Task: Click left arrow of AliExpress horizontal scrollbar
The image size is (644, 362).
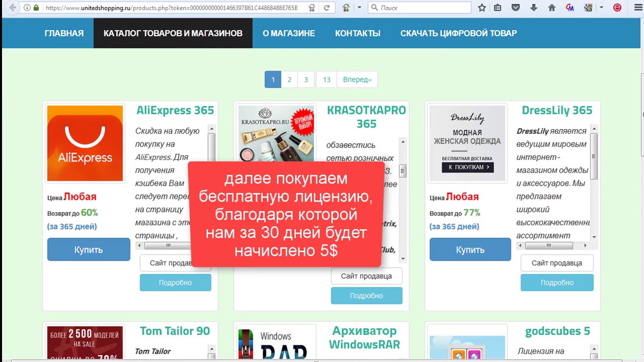Action: pyautogui.click(x=139, y=246)
